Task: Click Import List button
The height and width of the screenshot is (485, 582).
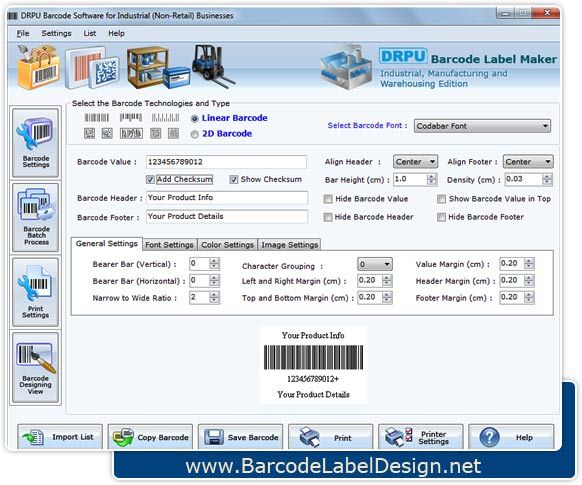Action: point(60,437)
